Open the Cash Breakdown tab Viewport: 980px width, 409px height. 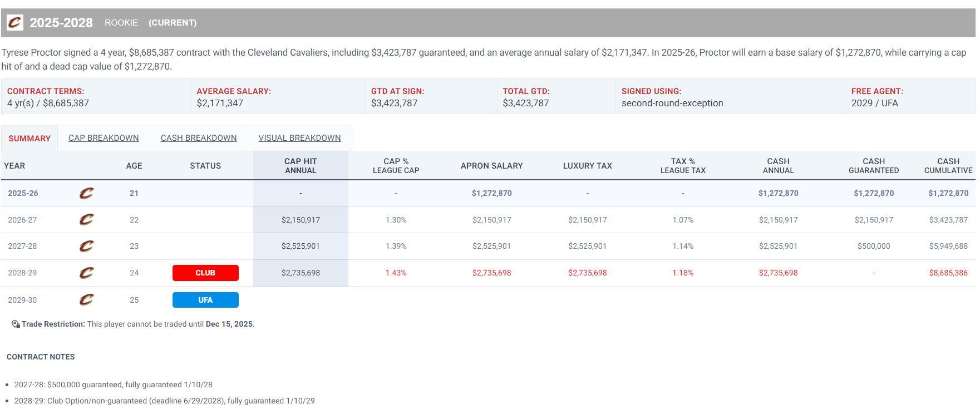pos(199,138)
